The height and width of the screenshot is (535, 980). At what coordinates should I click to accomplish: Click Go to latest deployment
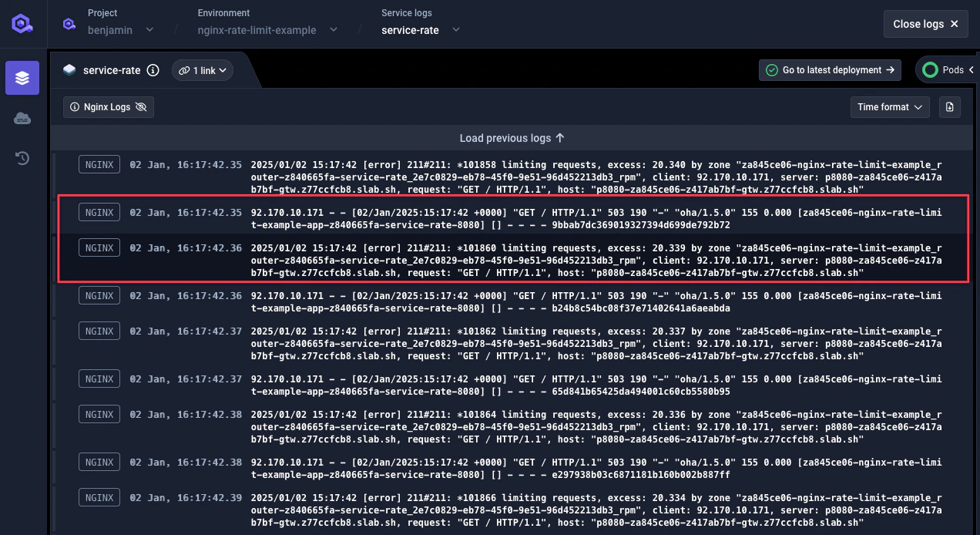(x=830, y=69)
